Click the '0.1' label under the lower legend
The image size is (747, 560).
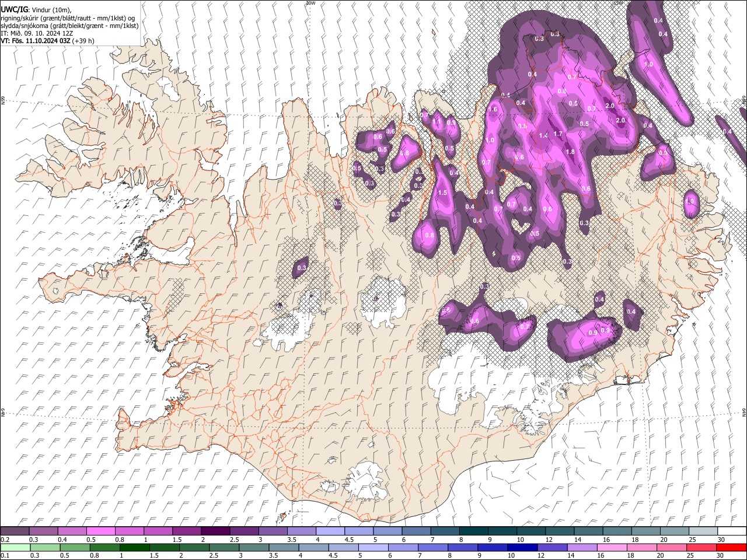tap(5, 556)
